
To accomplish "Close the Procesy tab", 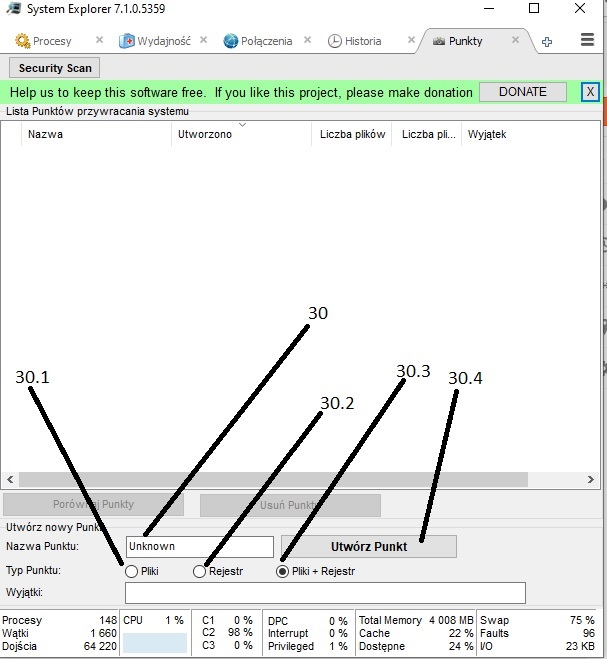I will tap(99, 40).
